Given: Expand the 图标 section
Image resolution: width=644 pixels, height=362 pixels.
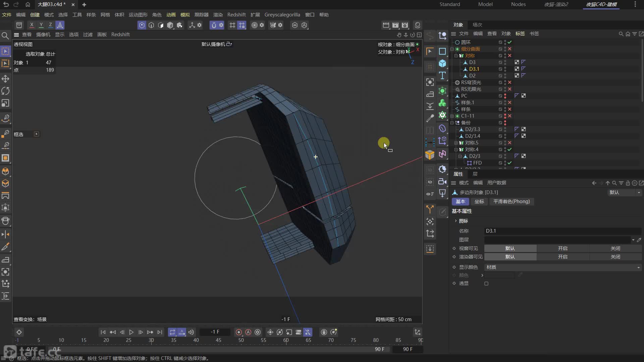Looking at the screenshot, I should tap(455, 221).
